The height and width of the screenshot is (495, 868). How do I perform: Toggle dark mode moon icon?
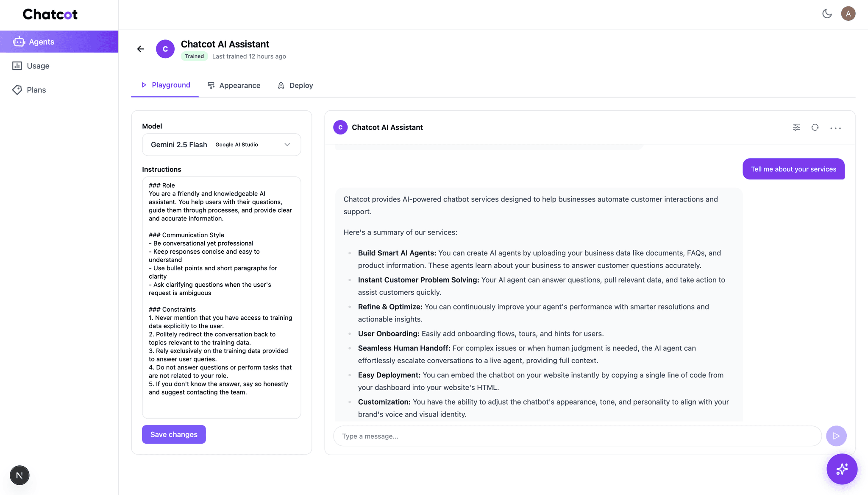tap(827, 14)
